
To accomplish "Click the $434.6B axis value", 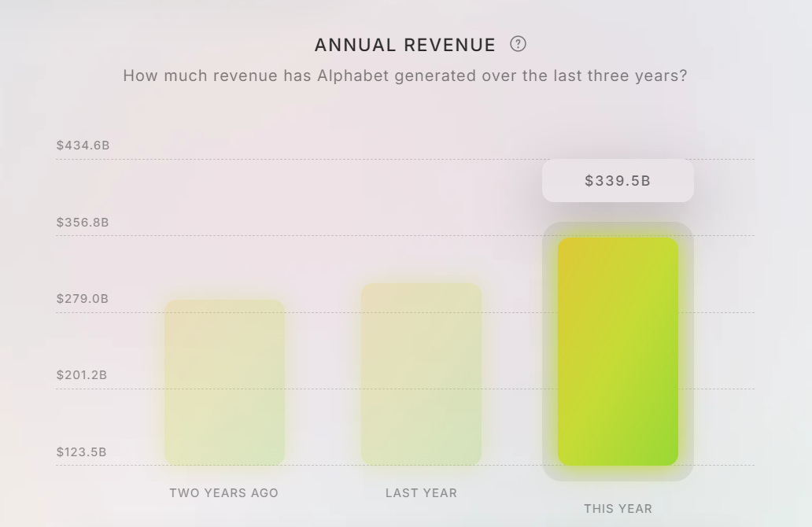I will [x=83, y=145].
